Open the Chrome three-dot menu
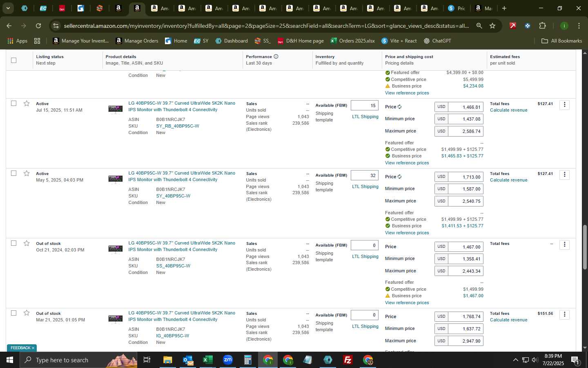The width and height of the screenshot is (588, 368). [x=579, y=26]
